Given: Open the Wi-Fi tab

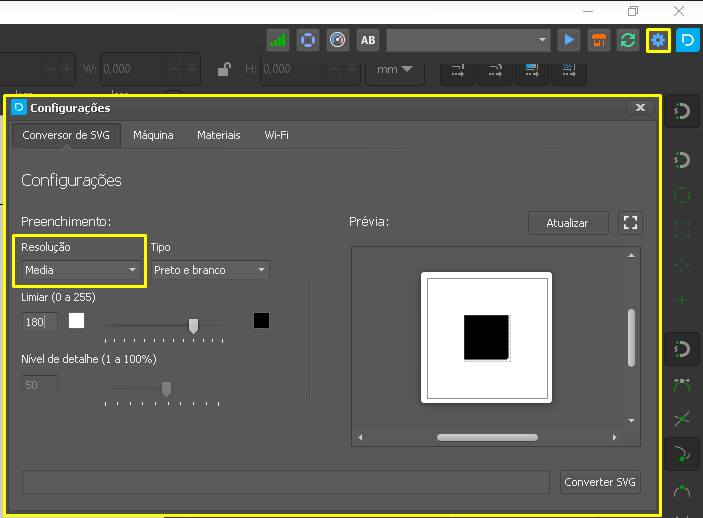Looking at the screenshot, I should click(276, 135).
